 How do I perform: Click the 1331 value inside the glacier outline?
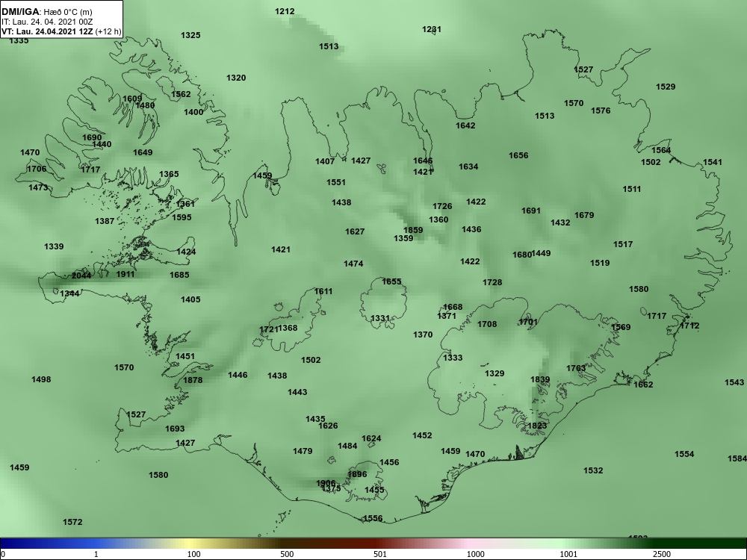pos(380,318)
